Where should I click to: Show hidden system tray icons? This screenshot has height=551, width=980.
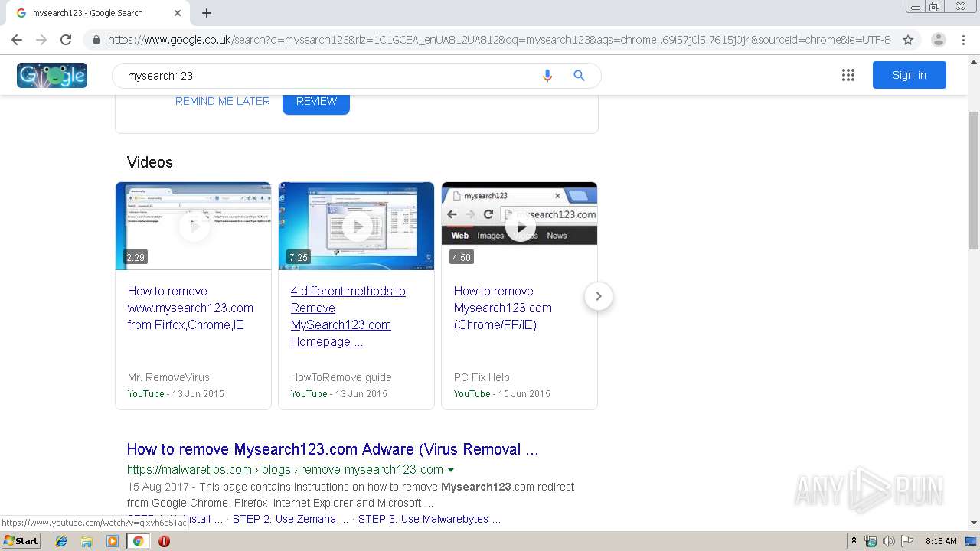tap(854, 541)
